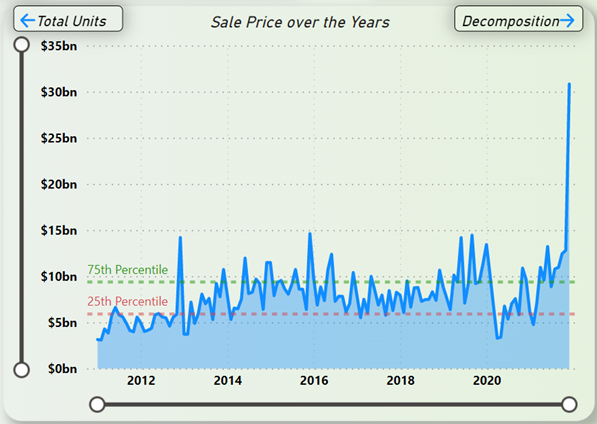Click the 2020 x-axis label
Screen dimensions: 597x424
pos(487,380)
